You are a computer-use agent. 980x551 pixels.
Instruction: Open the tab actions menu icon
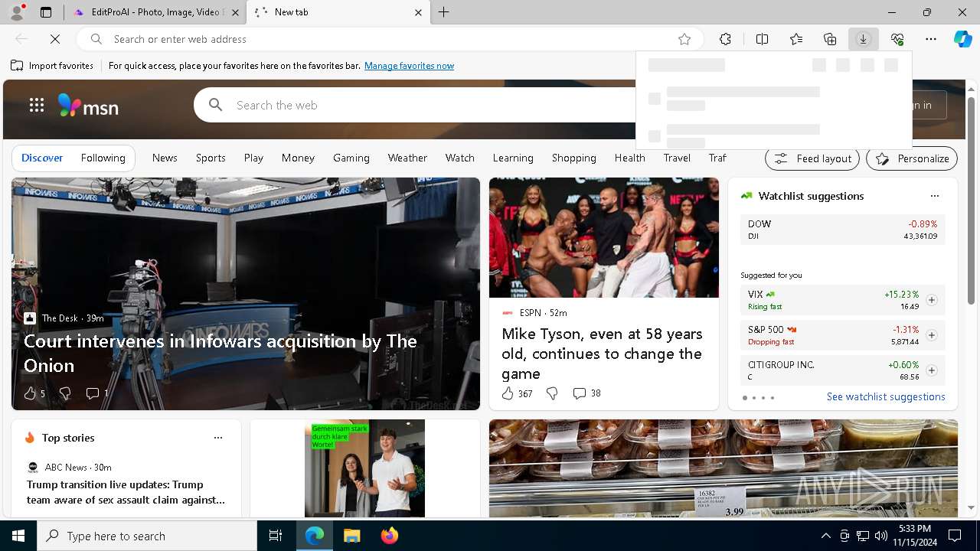[46, 12]
